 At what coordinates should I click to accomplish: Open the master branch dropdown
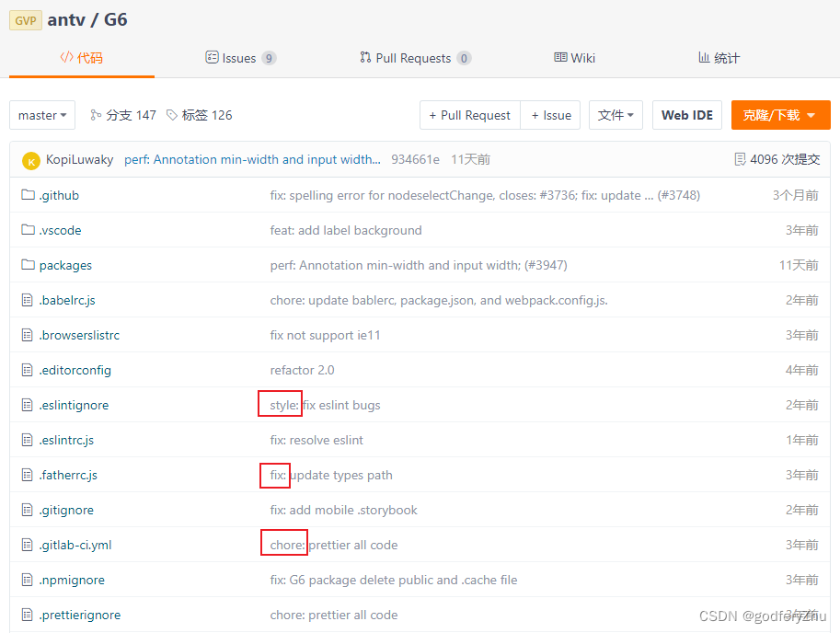coord(42,115)
